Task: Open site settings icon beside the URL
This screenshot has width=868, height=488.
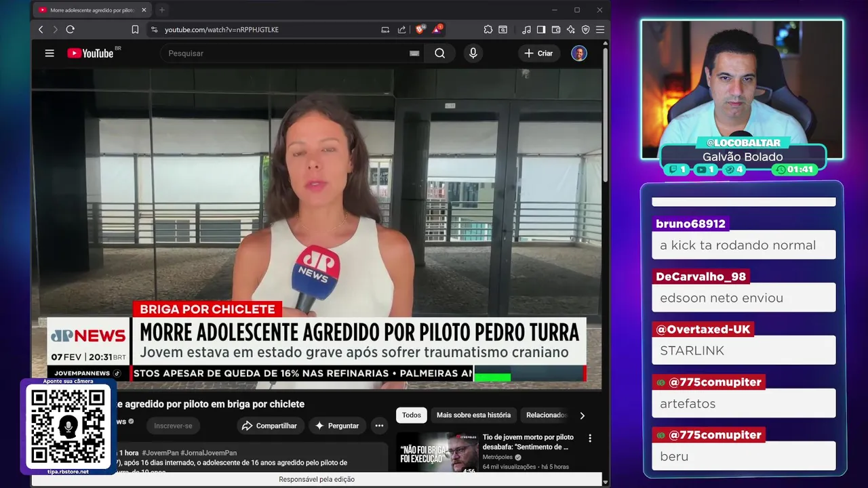Action: [154, 30]
